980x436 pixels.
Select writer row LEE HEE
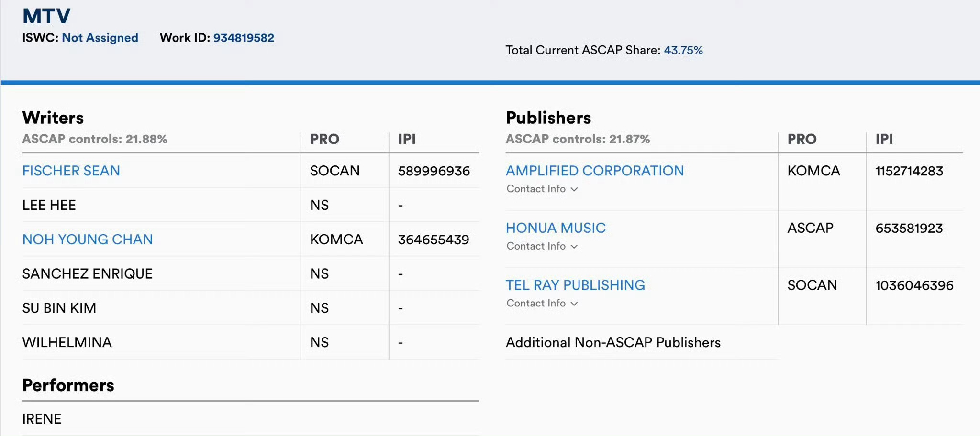pyautogui.click(x=251, y=205)
